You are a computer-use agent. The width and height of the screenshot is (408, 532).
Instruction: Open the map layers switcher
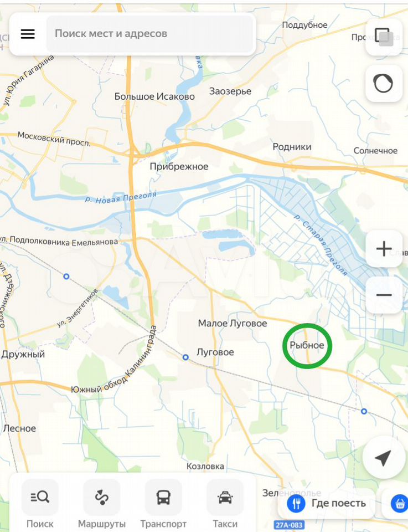click(x=384, y=37)
